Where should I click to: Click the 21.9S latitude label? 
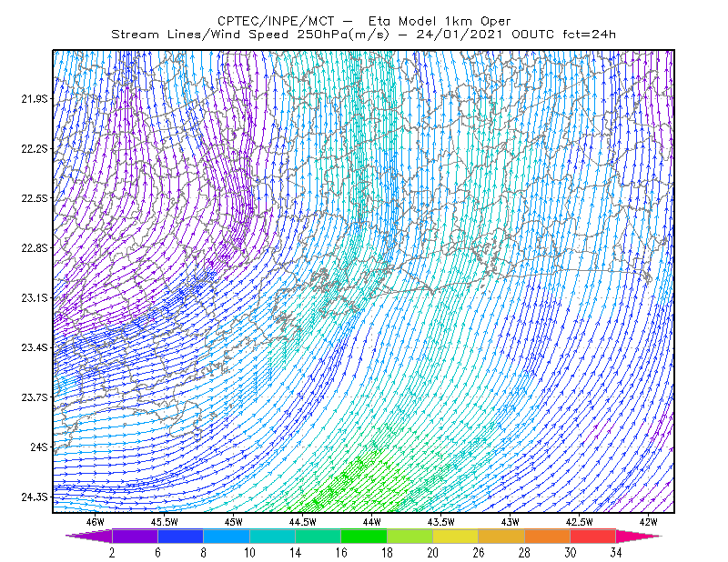pos(35,98)
